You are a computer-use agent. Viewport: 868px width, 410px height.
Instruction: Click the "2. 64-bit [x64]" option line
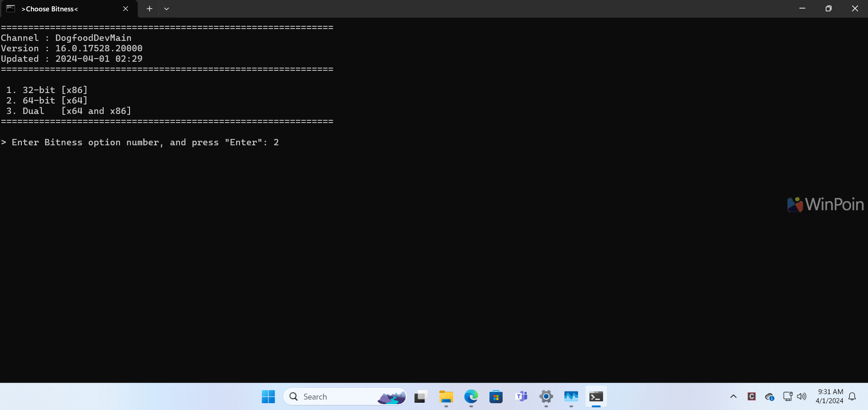click(x=46, y=100)
